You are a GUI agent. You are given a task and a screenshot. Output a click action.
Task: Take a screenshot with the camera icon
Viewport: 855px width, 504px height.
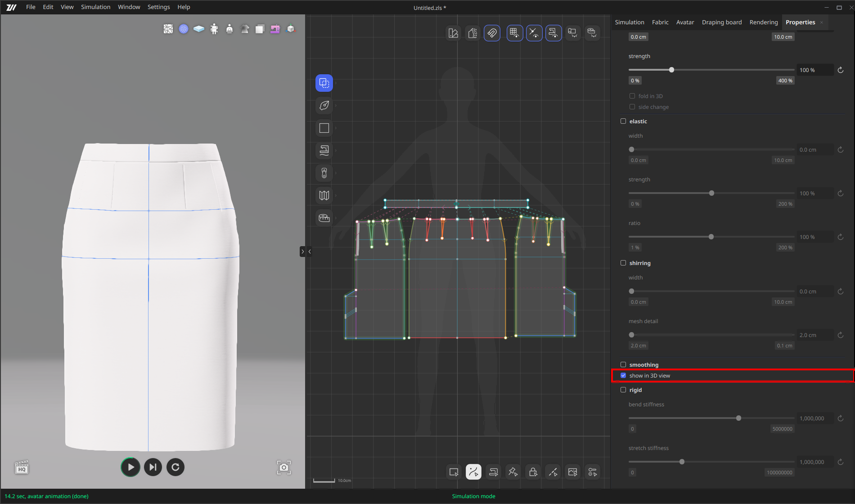pos(283,468)
